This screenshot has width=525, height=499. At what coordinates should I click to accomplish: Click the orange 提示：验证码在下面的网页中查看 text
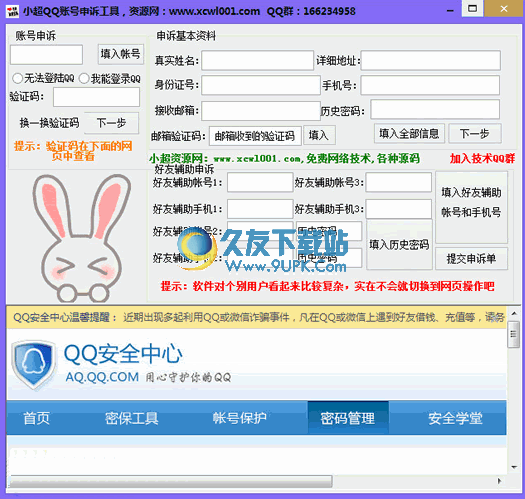click(x=73, y=151)
